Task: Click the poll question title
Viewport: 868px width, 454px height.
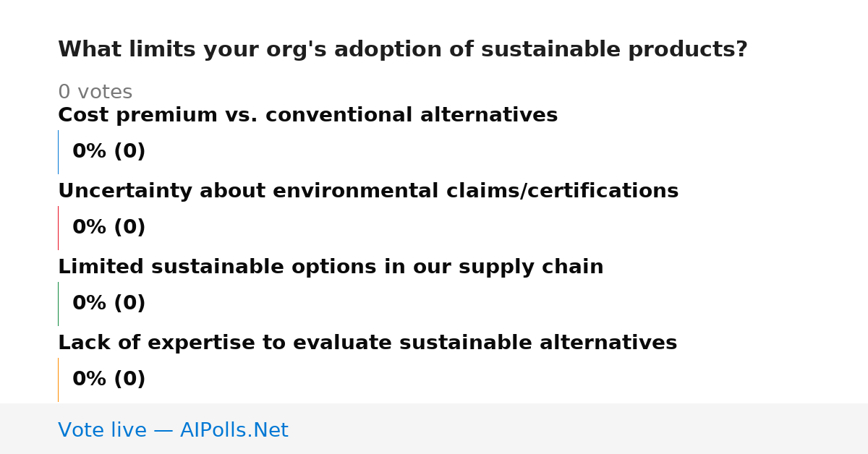Action: tap(403, 50)
